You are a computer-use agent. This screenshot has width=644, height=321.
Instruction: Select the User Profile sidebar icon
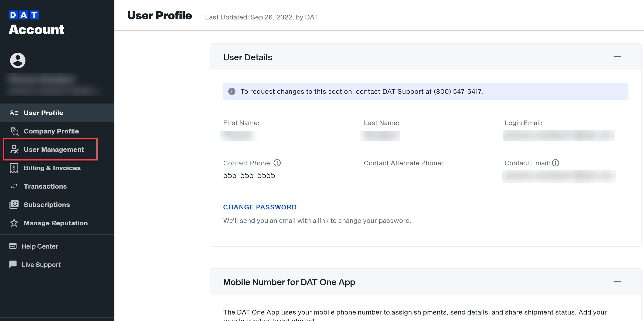tap(14, 113)
